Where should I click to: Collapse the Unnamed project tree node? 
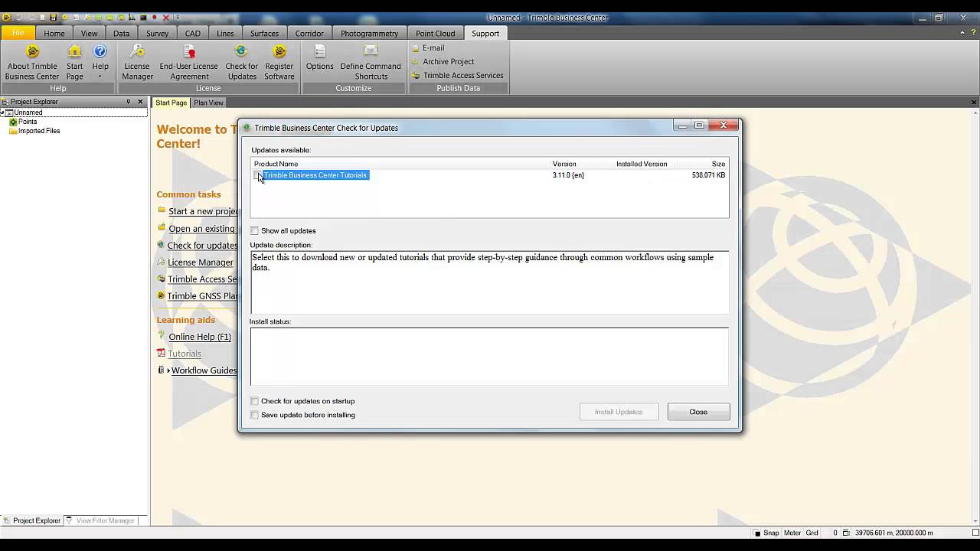(x=2, y=112)
